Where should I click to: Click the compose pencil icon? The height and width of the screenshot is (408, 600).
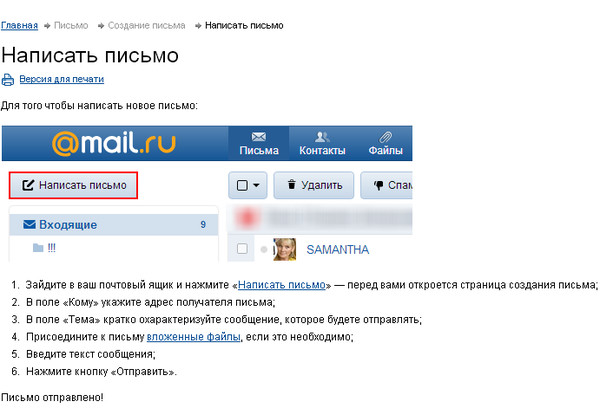[28, 185]
